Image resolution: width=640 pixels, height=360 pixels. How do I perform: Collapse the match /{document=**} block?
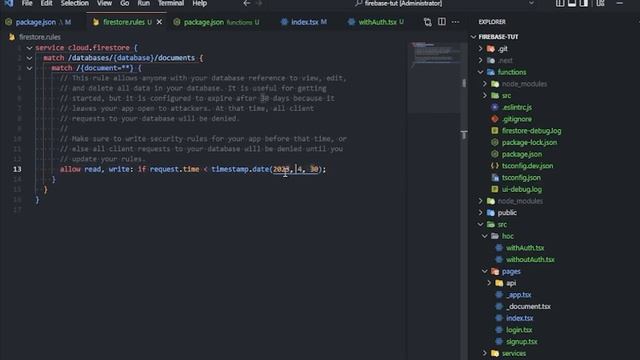tap(29, 68)
